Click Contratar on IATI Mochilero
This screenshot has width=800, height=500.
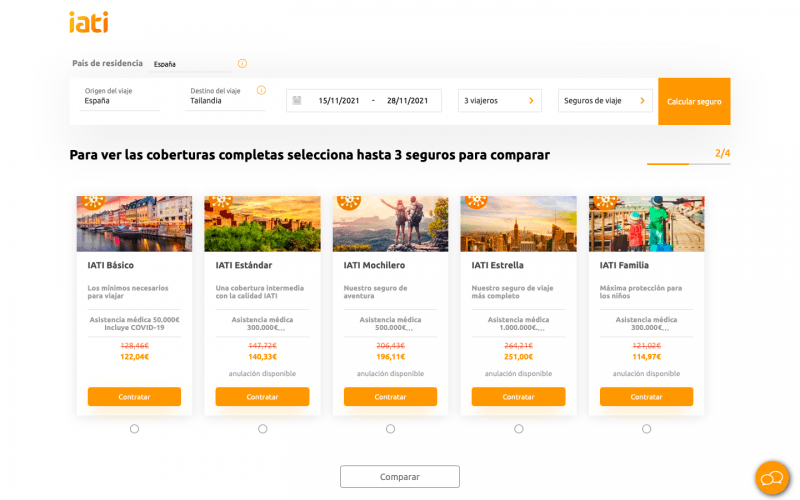[390, 396]
